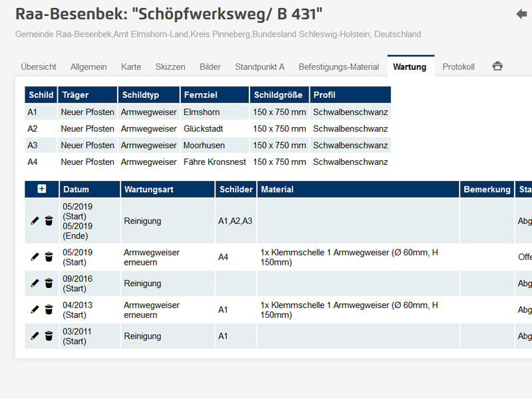Delete the 09/2016 Reinigung entry
Viewport: 532px width, 399px height.
click(49, 283)
